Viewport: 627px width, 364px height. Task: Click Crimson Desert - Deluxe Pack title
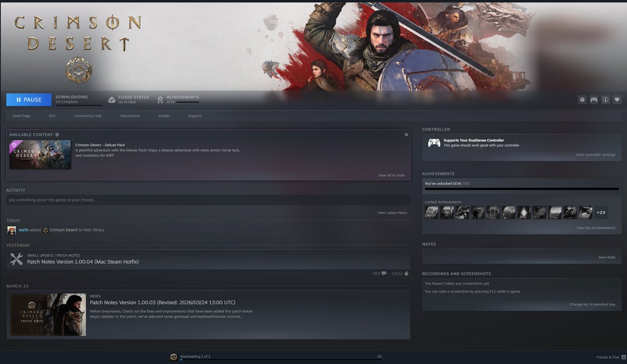[x=100, y=145]
